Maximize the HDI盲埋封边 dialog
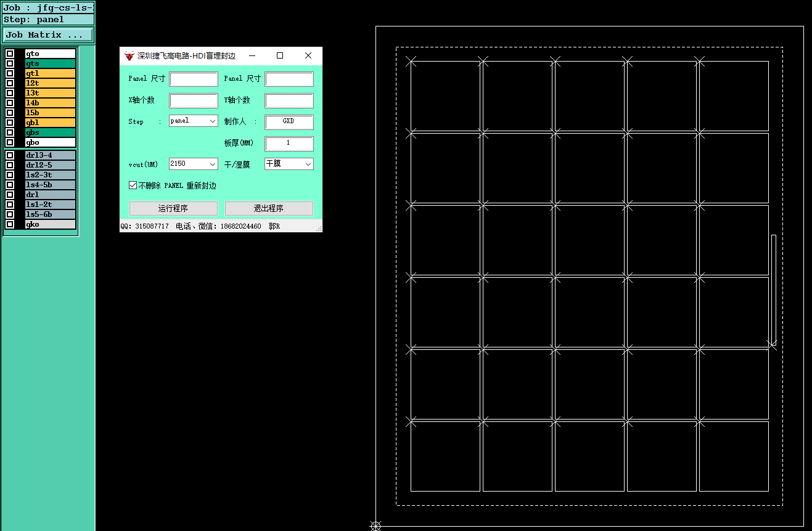 pos(280,55)
